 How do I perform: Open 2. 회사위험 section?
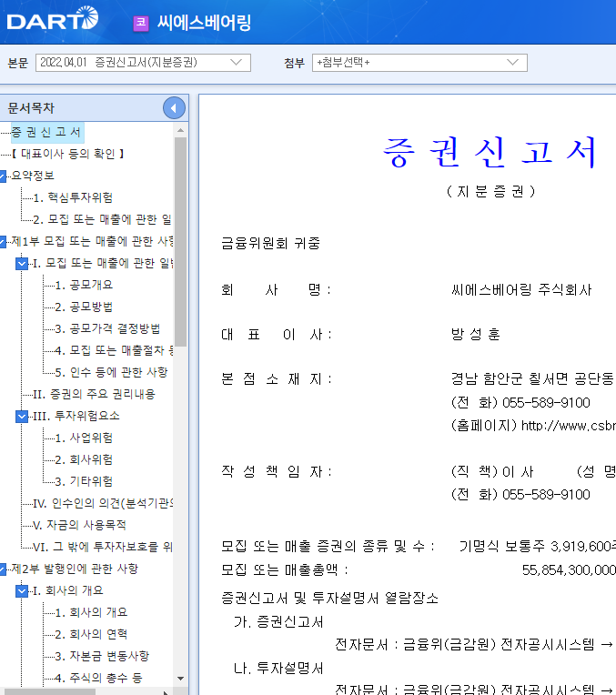[x=84, y=459]
